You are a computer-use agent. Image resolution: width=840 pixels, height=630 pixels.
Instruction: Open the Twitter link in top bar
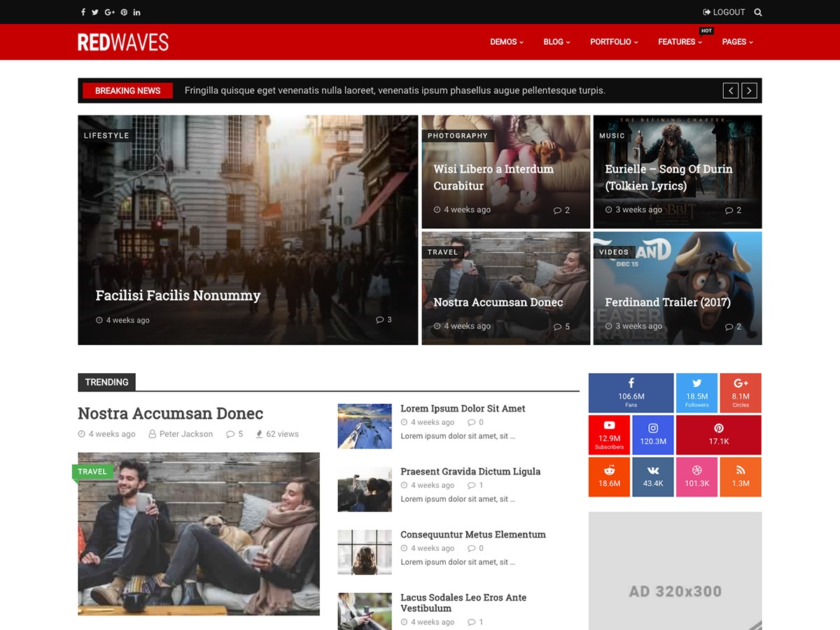95,12
